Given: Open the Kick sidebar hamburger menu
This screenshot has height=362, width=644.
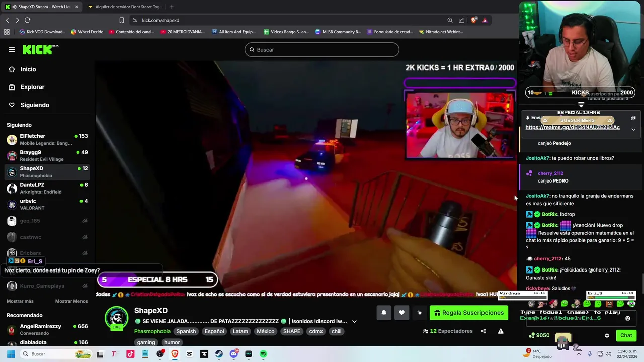Looking at the screenshot, I should point(12,49).
